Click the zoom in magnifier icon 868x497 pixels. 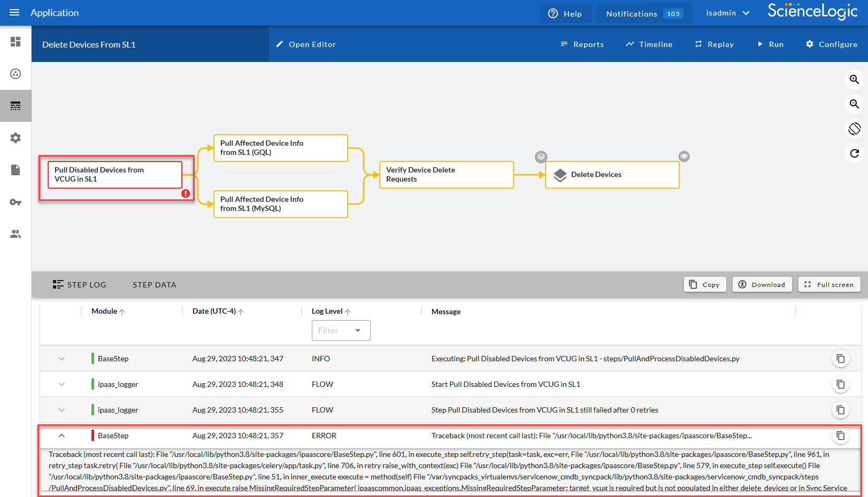[x=854, y=80]
